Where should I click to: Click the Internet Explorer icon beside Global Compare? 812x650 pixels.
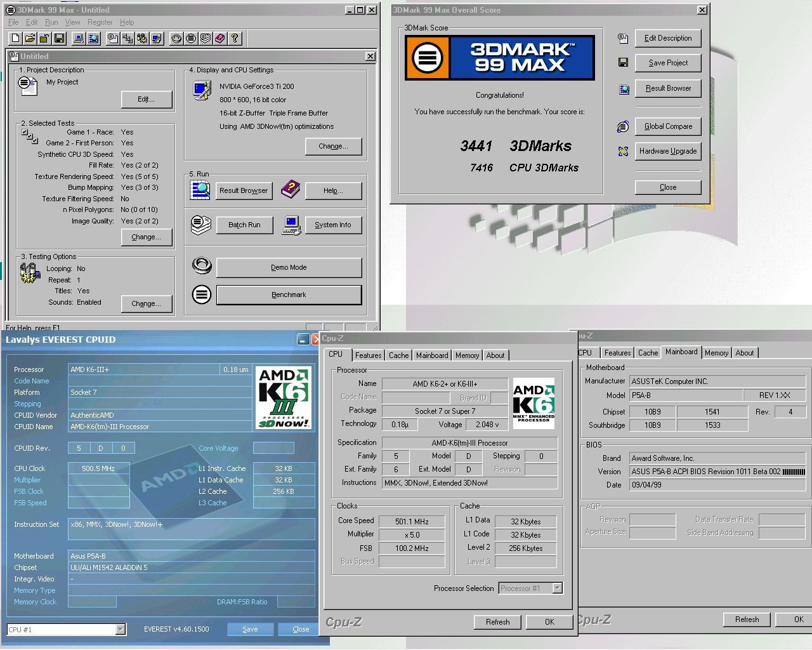[x=623, y=126]
